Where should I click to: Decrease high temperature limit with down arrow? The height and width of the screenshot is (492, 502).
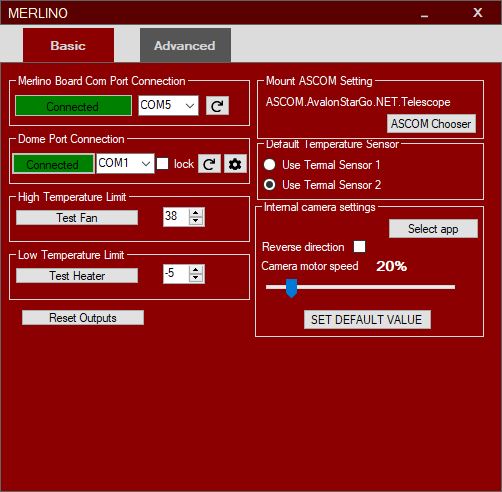tap(196, 221)
